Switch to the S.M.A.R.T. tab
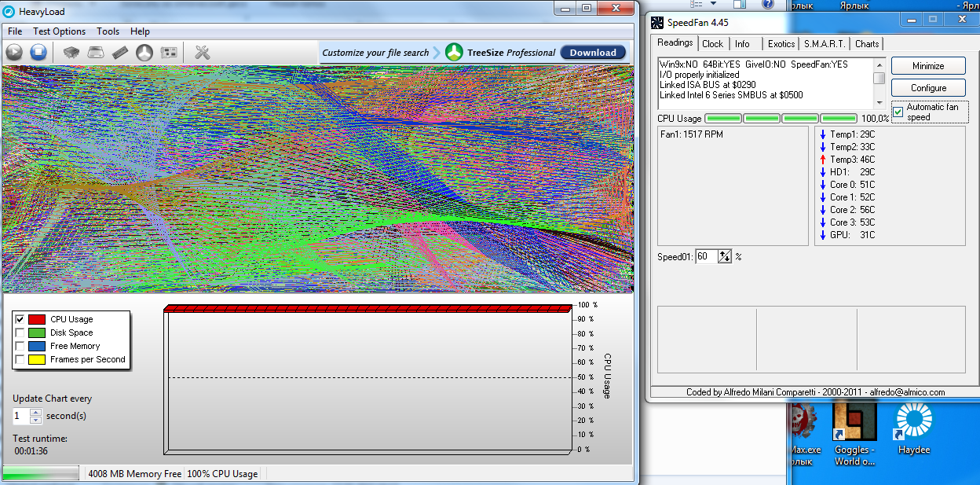Image resolution: width=980 pixels, height=485 pixels. pos(825,44)
